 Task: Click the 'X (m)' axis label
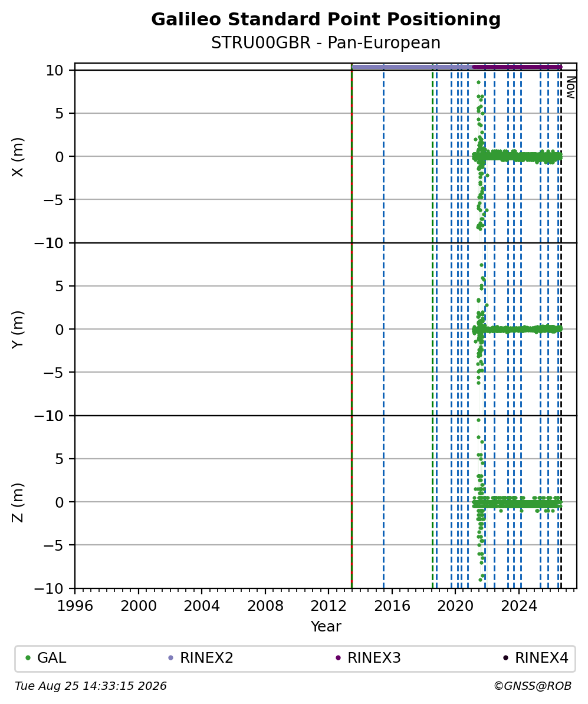point(18,157)
